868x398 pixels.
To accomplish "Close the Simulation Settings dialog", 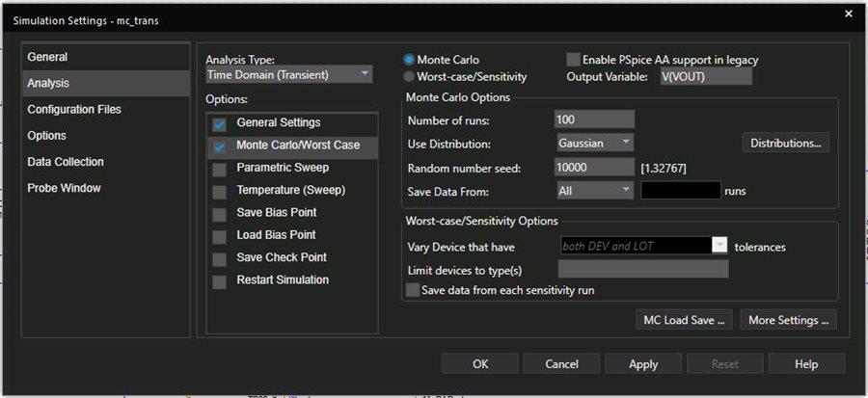I will [849, 14].
